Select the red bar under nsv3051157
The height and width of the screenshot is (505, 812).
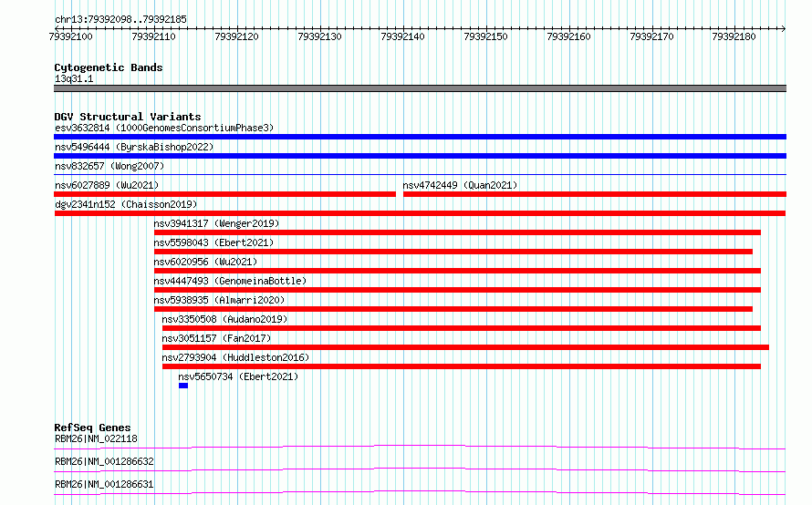(x=465, y=347)
